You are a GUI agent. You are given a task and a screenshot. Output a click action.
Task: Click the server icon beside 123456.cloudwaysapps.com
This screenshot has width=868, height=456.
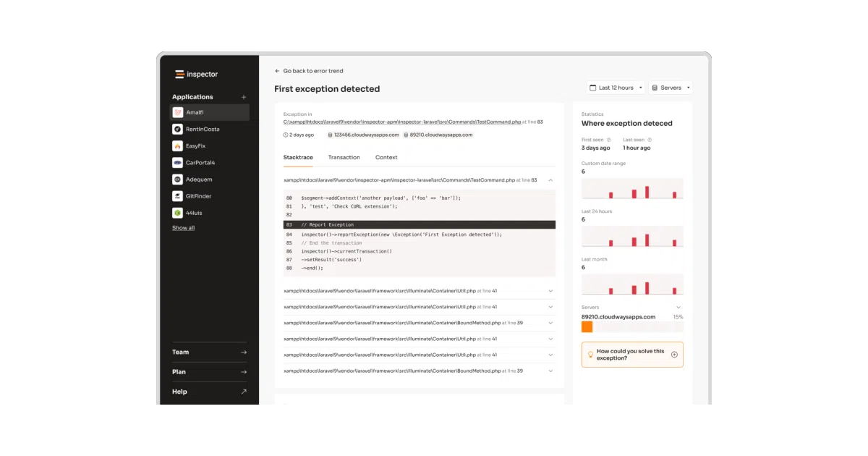click(330, 135)
